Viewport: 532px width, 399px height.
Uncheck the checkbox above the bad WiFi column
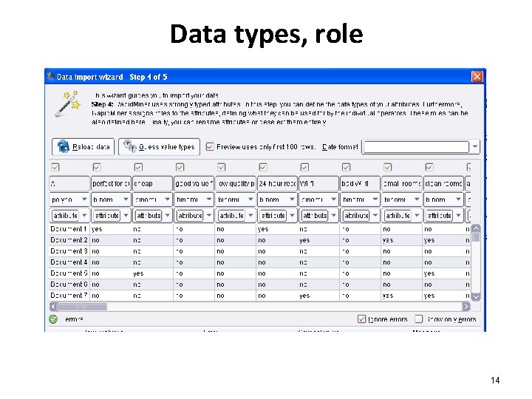click(x=346, y=167)
